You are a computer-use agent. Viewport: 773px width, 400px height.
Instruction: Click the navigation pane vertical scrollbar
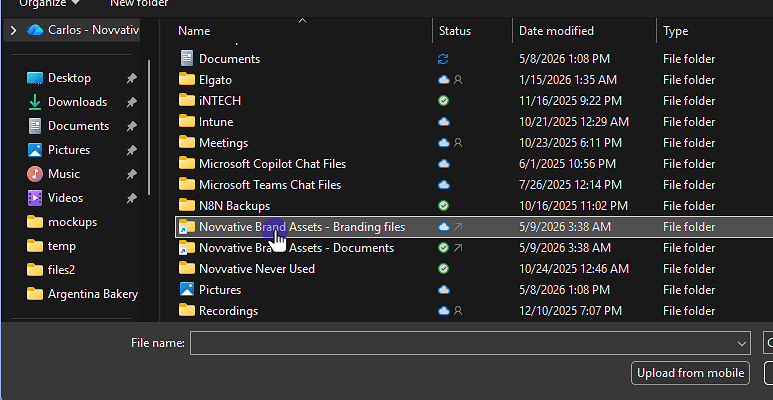coord(149,127)
